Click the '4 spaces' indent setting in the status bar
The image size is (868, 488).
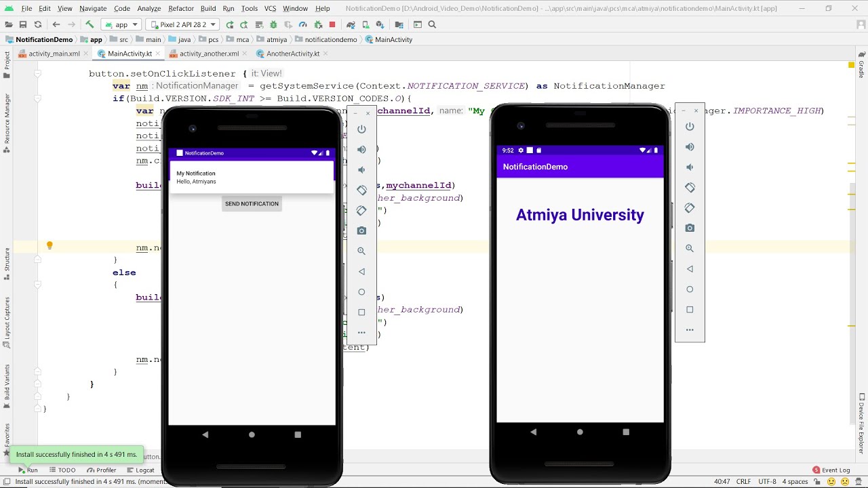click(x=795, y=482)
